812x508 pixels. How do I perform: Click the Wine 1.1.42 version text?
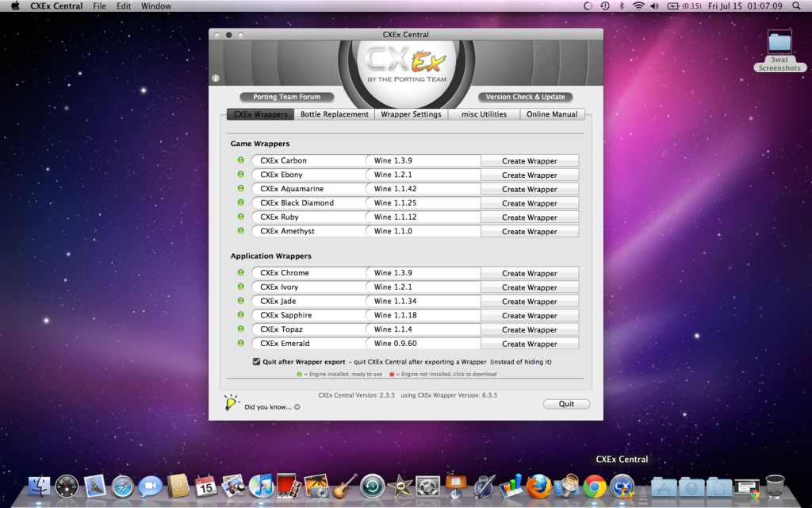[x=395, y=189]
